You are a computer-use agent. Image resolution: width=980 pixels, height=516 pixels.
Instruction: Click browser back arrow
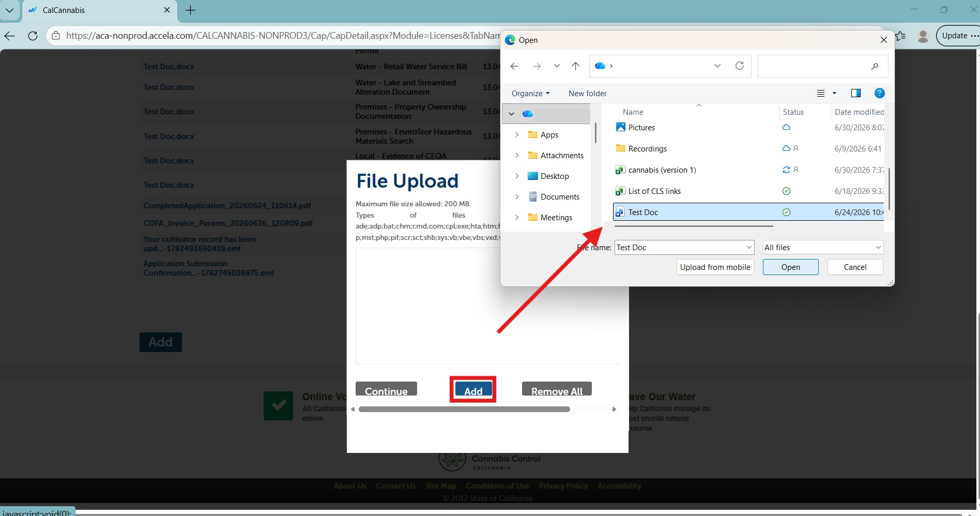9,36
